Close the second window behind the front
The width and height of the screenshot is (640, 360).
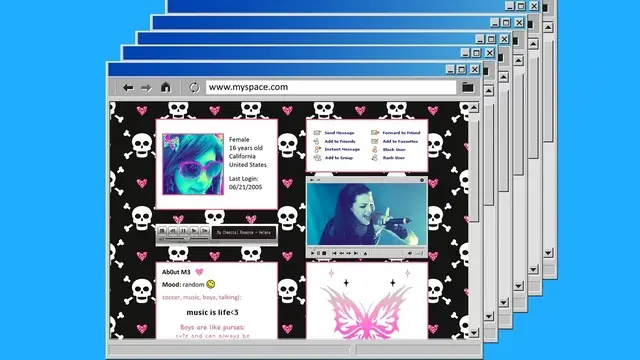tap(489, 53)
